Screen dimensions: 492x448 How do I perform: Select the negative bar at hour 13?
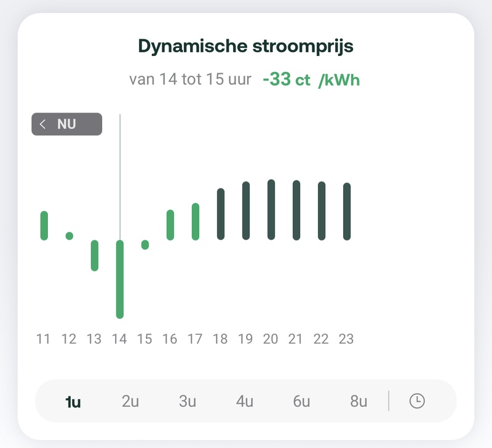95,255
